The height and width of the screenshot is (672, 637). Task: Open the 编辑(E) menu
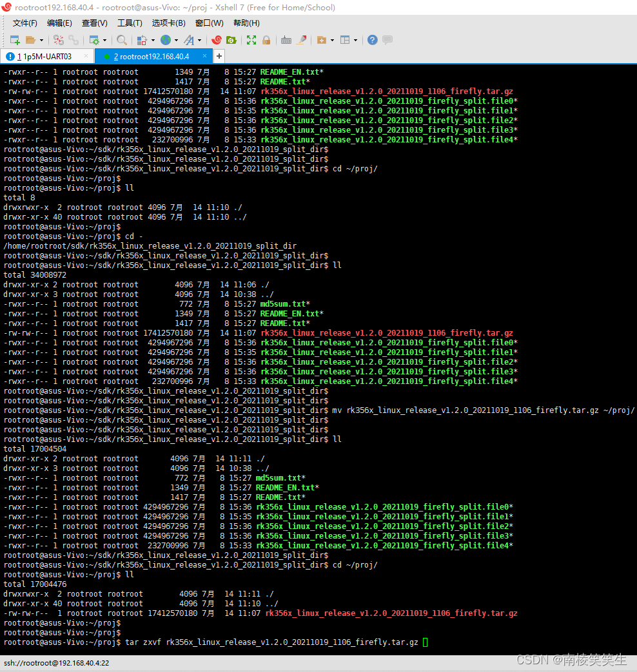click(x=59, y=23)
